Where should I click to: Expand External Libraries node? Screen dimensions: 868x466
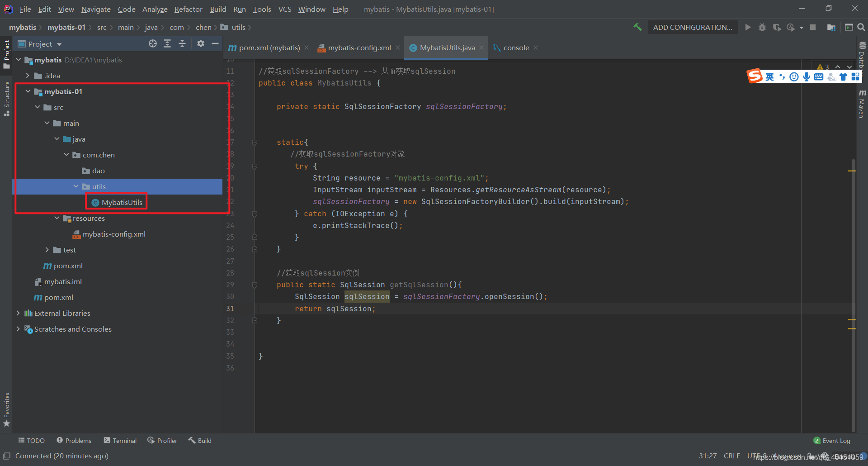(x=19, y=313)
